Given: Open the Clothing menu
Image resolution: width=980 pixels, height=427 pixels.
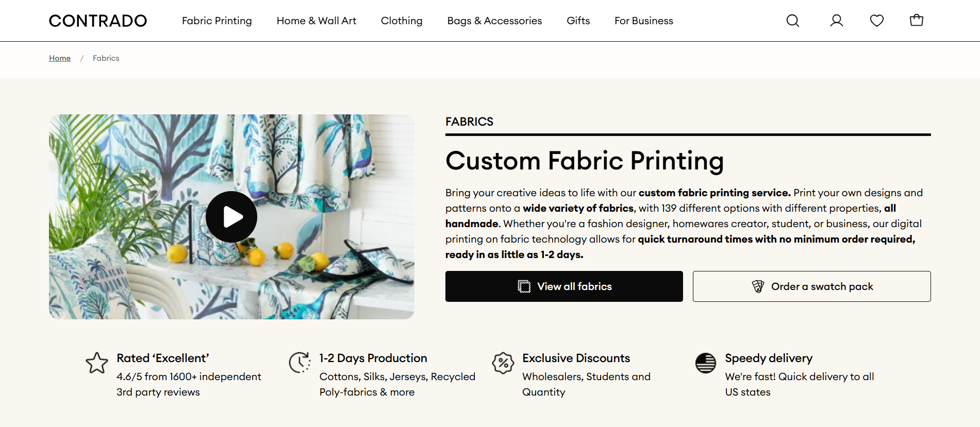Looking at the screenshot, I should (401, 21).
